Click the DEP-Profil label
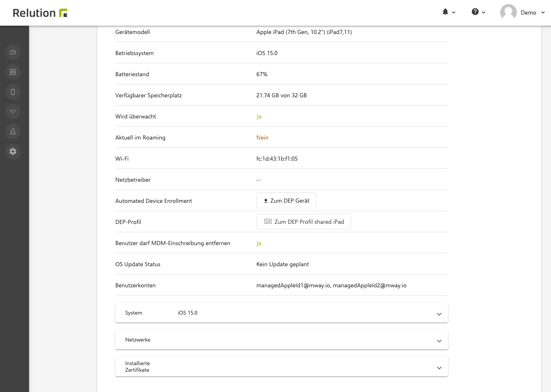Screen dimensions: 551x392 [x=128, y=222]
